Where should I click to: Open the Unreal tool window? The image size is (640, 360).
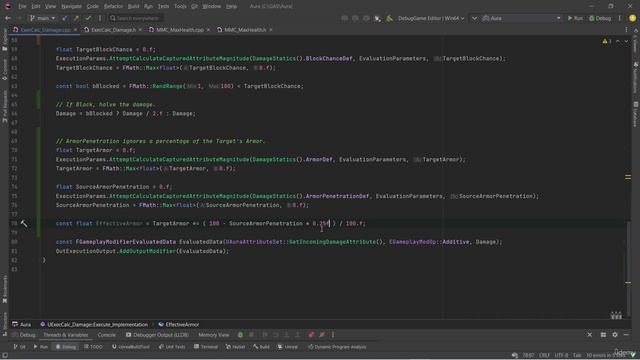coord(288,347)
